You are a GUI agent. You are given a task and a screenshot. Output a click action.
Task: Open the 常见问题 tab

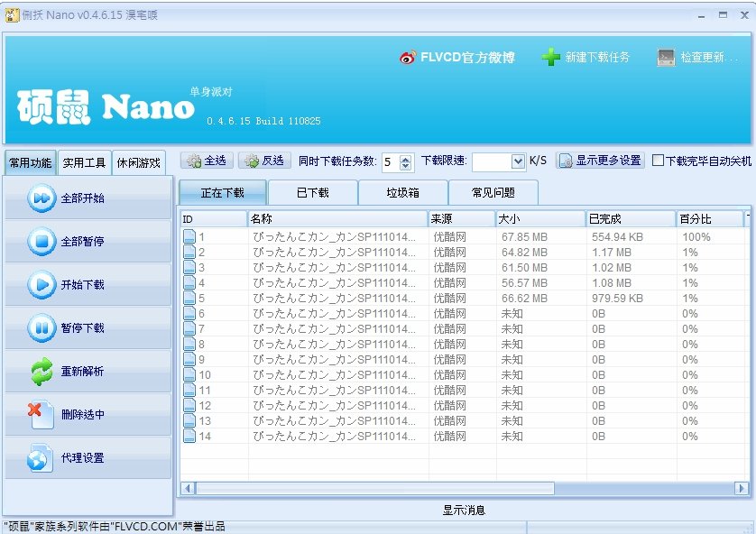(x=493, y=193)
